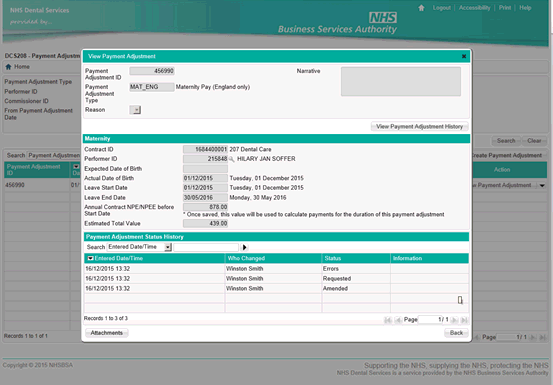The height and width of the screenshot is (385, 553).
Task: Go to last page in dialog pager
Action: 464,320
